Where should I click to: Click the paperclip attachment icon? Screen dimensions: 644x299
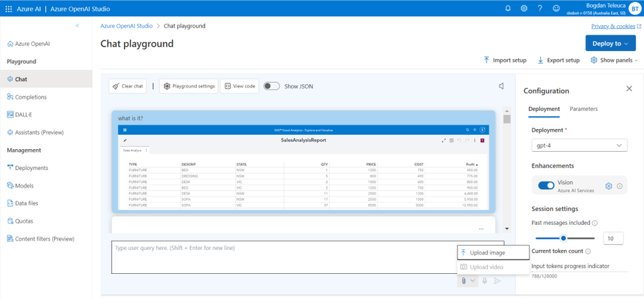tap(463, 280)
